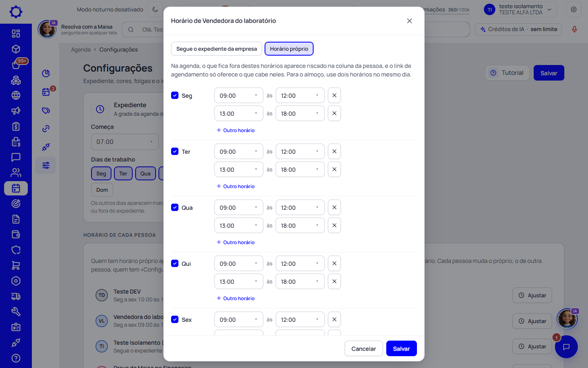This screenshot has height=368, width=588.
Task: Open the delivery truck icon in sidebar
Action: click(x=16, y=296)
